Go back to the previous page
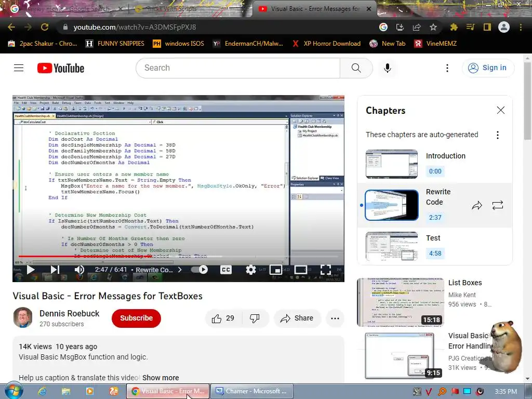The height and width of the screenshot is (399, 532). click(x=11, y=27)
